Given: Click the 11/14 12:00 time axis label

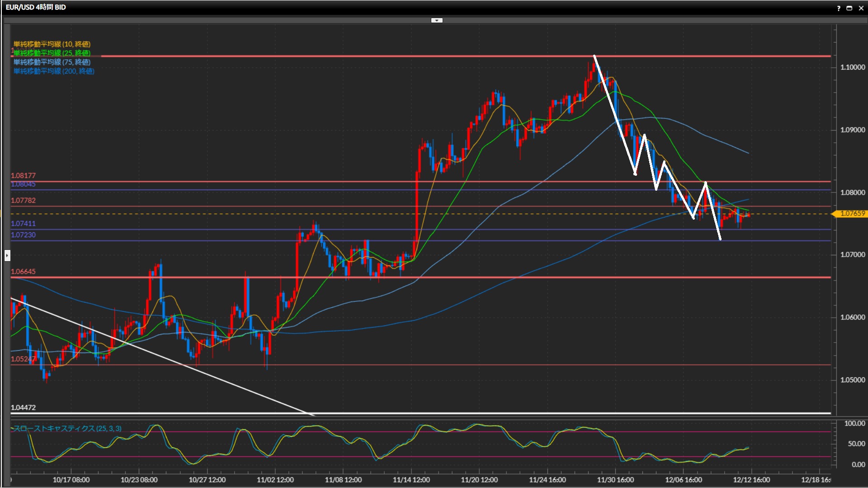Looking at the screenshot, I should coord(411,480).
